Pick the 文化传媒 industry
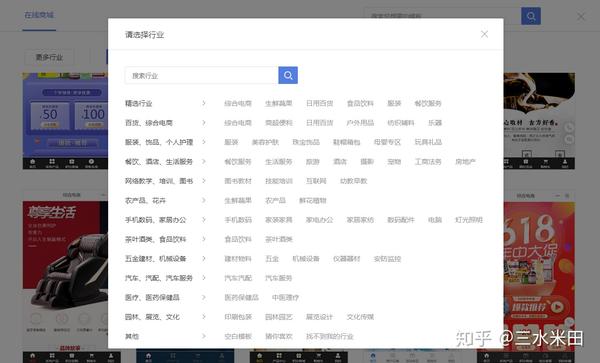The width and height of the screenshot is (600, 363). (x=360, y=317)
